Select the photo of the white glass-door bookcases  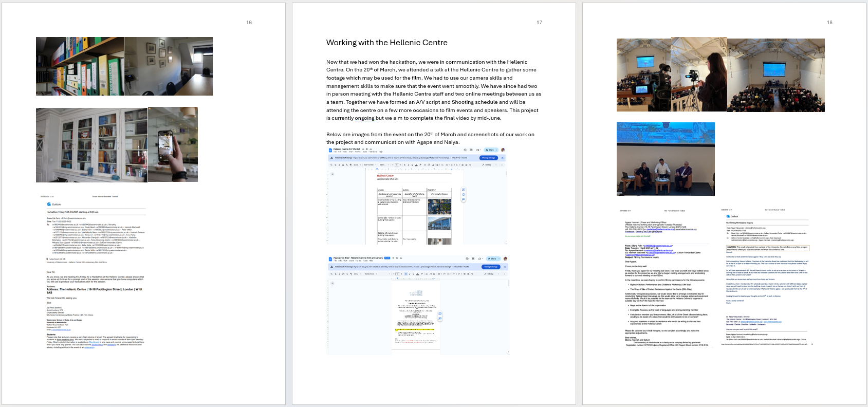pos(91,145)
